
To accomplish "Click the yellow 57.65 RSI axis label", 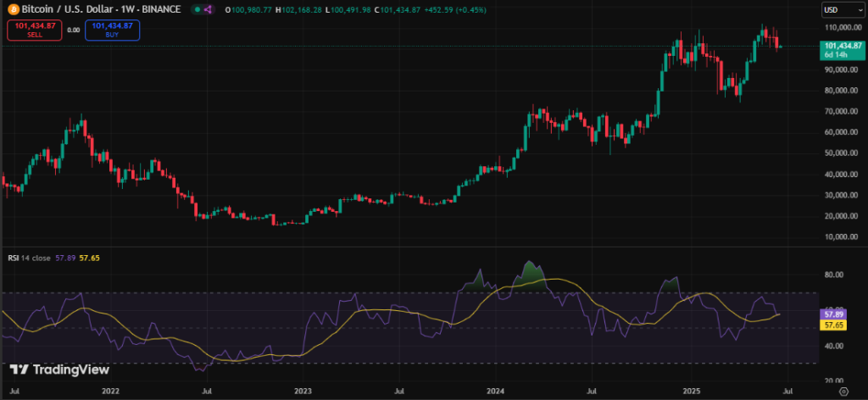I will (834, 324).
